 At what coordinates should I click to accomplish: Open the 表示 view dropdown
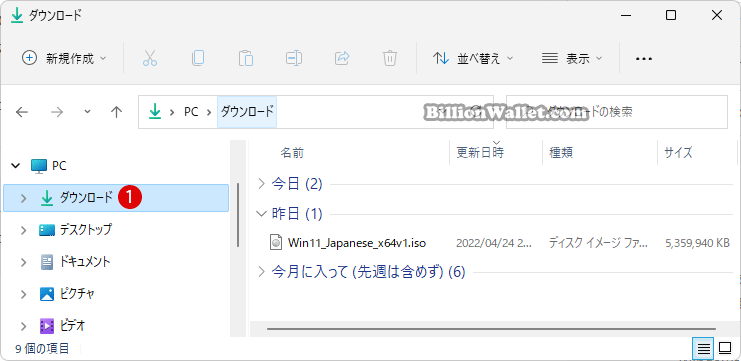572,59
